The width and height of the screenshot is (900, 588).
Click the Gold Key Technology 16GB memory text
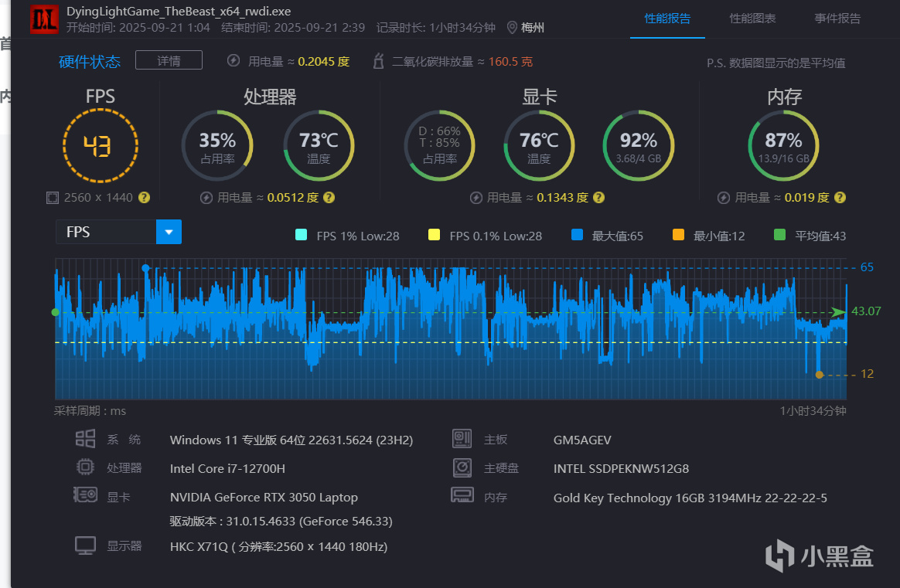690,498
